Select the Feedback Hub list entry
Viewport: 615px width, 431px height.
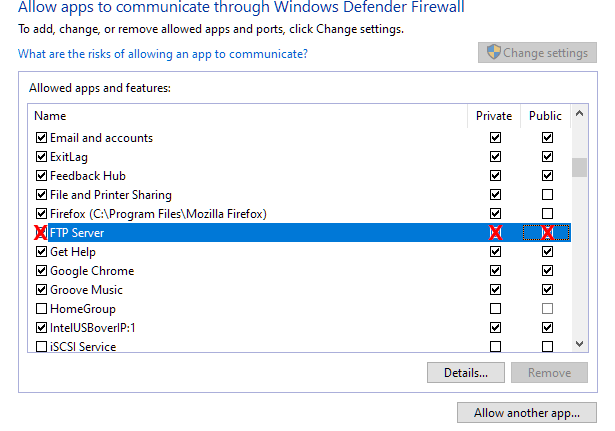click(x=87, y=176)
